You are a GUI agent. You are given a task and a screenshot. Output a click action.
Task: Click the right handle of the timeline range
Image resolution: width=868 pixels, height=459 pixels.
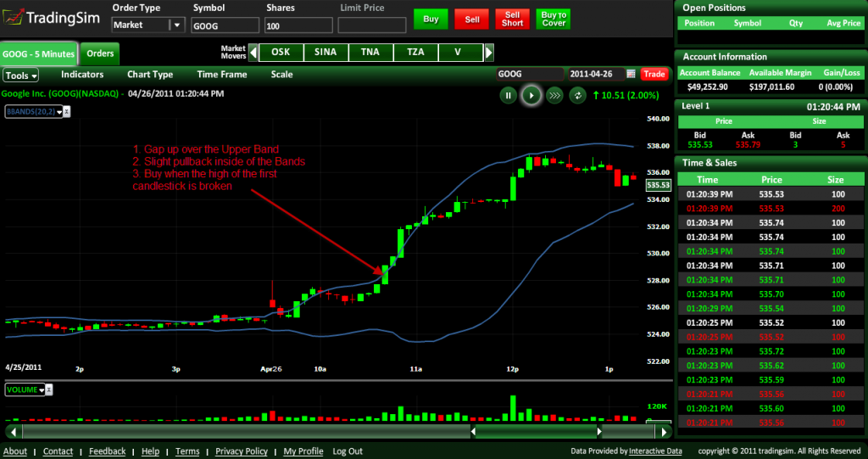click(599, 431)
